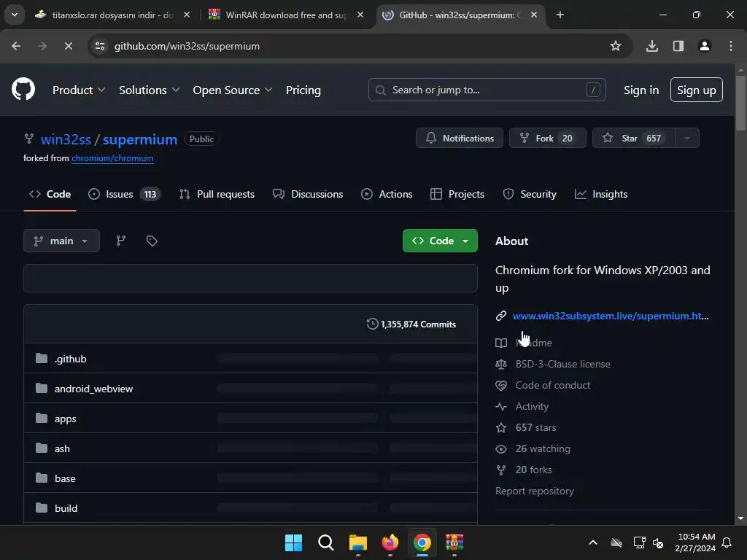
Task: Click Sign up button
Action: [697, 90]
